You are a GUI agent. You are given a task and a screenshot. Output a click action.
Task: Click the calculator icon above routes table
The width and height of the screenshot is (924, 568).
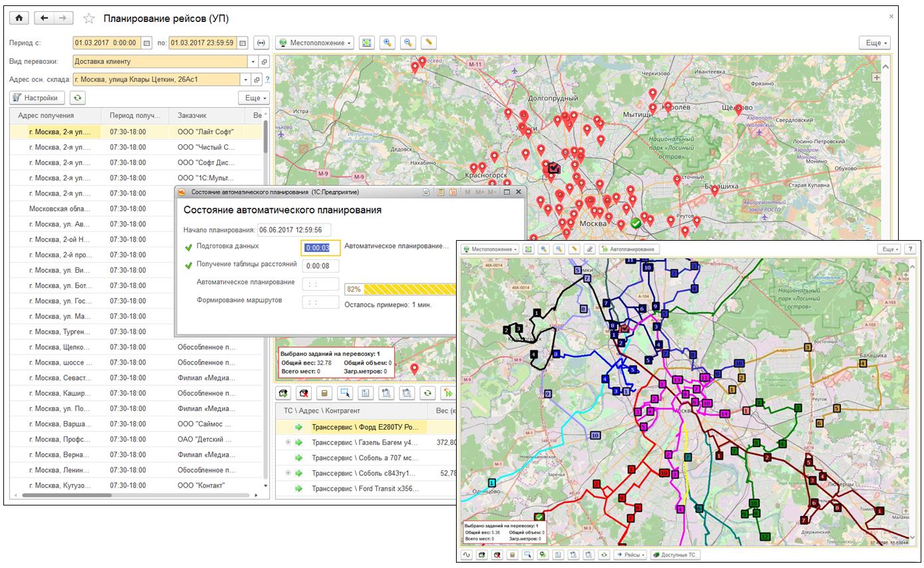pyautogui.click(x=324, y=393)
